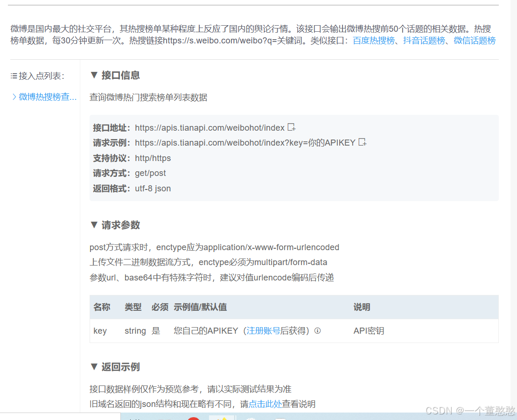Viewport: 517px width, 420px height.
Task: Click the utf-8 json return format value
Action: click(153, 189)
